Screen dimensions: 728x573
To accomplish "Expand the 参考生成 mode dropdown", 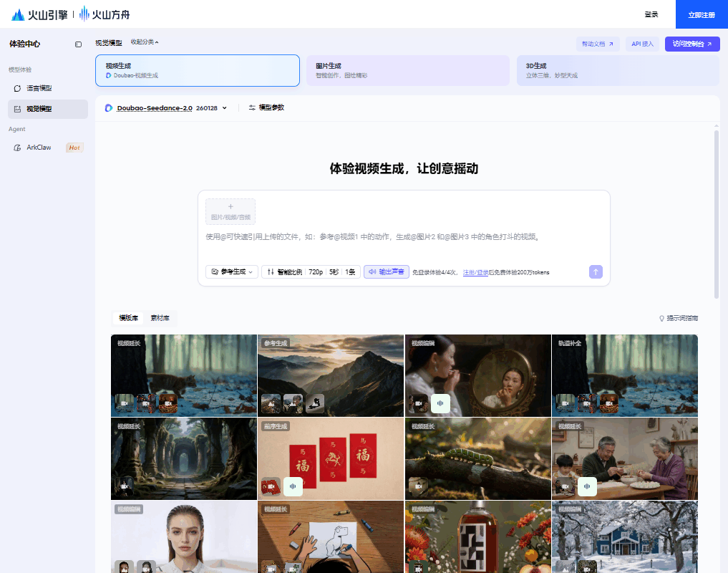I will pos(231,271).
